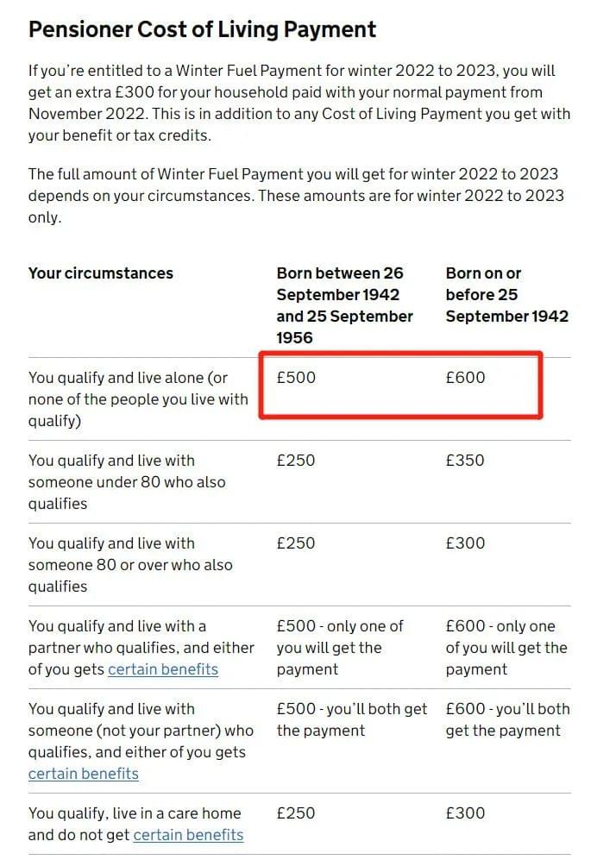Viewport: 616px width, 866px height.
Task: Click the highlighted £500 live-alone amount
Action: click(x=296, y=378)
